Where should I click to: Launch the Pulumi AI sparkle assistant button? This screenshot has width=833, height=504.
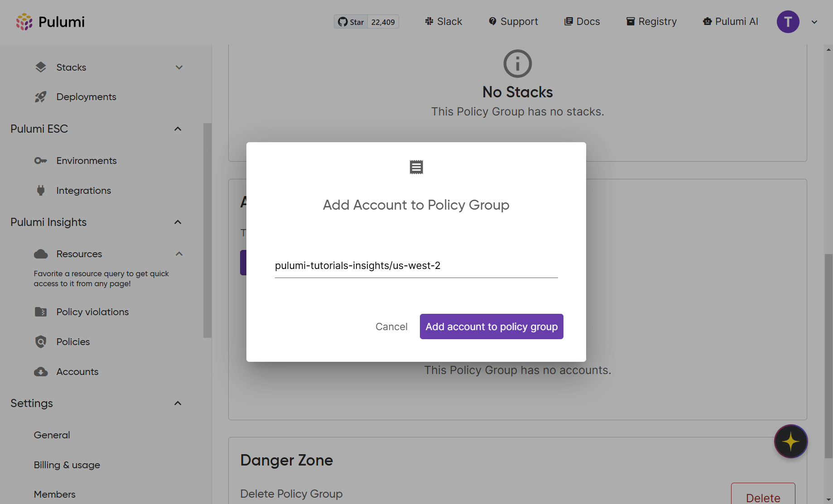pos(790,442)
